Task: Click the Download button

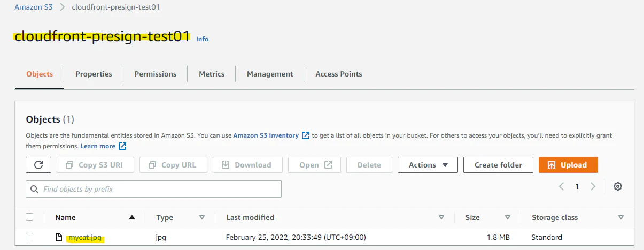Action: (247, 165)
